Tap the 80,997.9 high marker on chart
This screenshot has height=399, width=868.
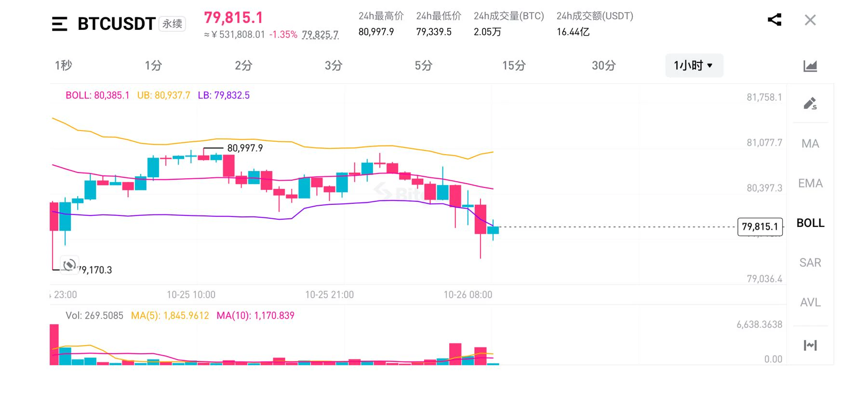pyautogui.click(x=245, y=148)
